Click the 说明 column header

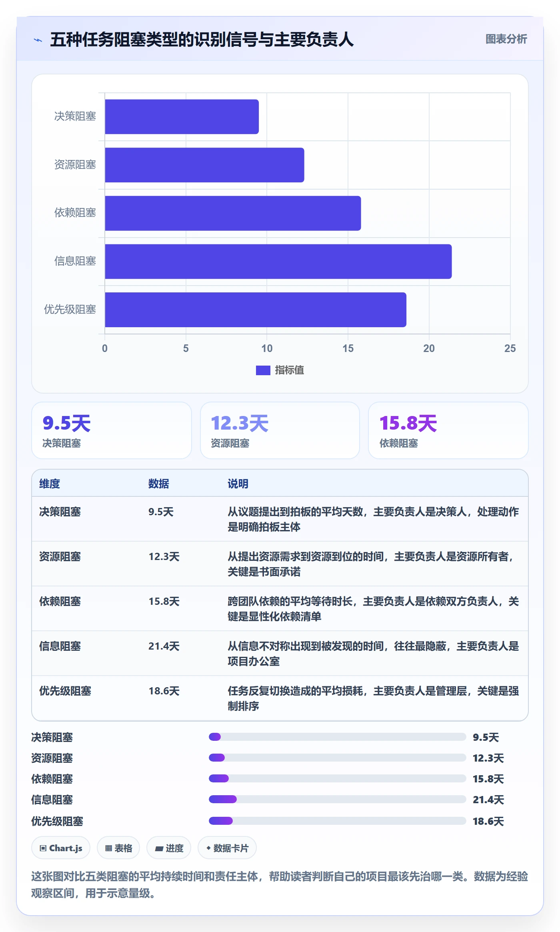coord(238,484)
